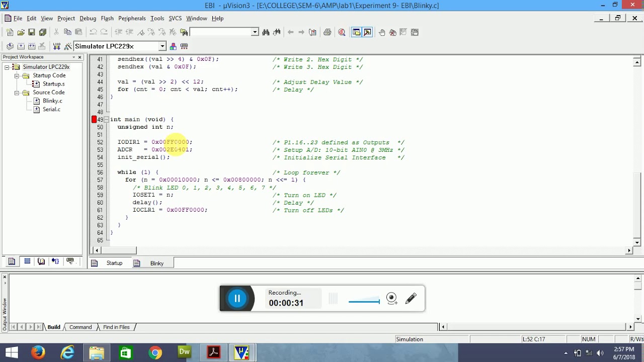644x362 pixels.
Task: Start debug session with magnifier 'd' icon
Action: pyautogui.click(x=342, y=32)
